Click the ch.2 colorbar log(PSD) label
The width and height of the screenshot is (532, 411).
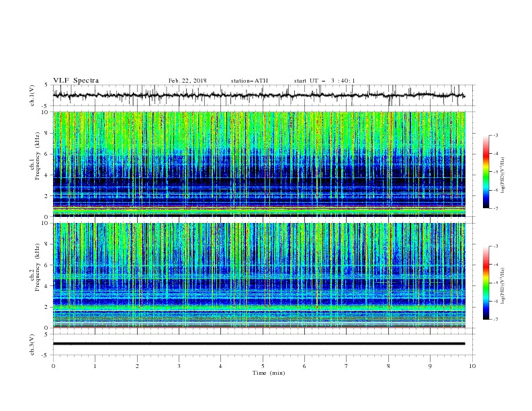[502, 285]
